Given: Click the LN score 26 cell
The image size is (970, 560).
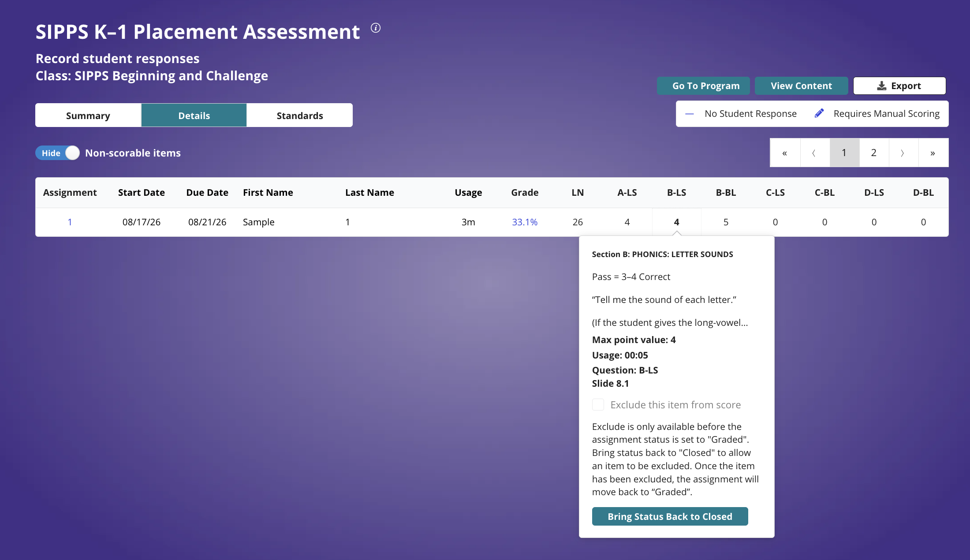Looking at the screenshot, I should click(578, 222).
